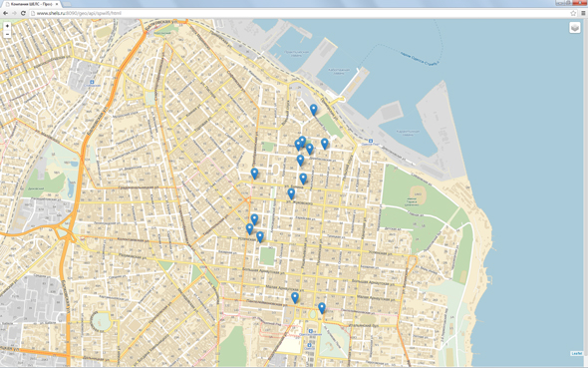Image resolution: width=588 pixels, height=368 pixels.
Task: Zoom out the map with minus button
Action: point(7,34)
